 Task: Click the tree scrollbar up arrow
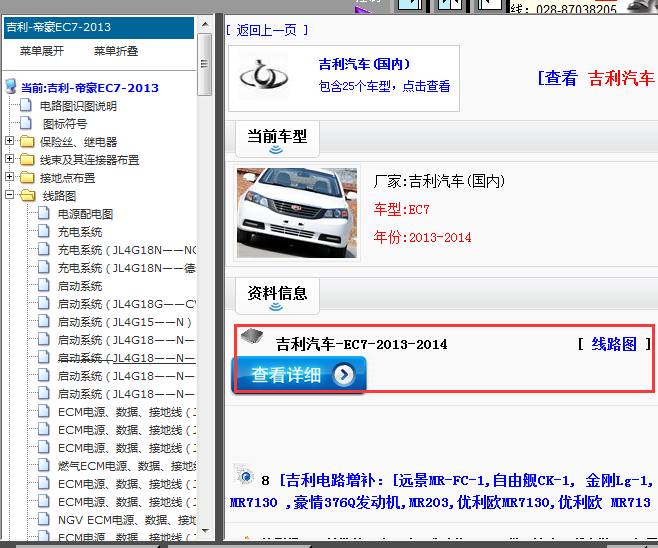click(x=205, y=24)
